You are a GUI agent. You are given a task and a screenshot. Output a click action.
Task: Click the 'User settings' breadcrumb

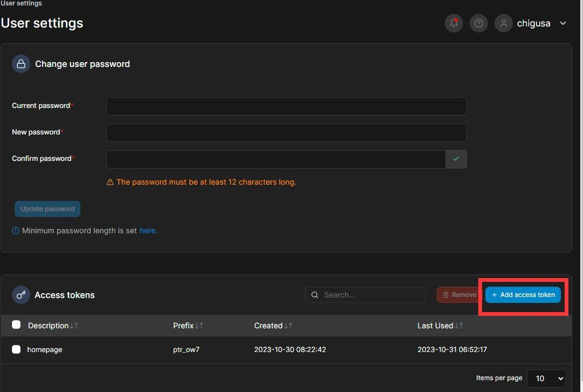click(x=21, y=3)
